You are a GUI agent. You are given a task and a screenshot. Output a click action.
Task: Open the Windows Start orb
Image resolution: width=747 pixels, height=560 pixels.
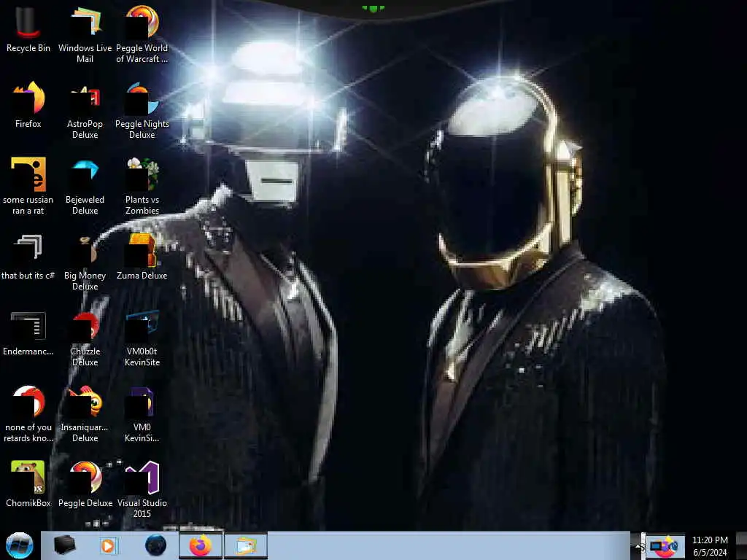(x=20, y=545)
